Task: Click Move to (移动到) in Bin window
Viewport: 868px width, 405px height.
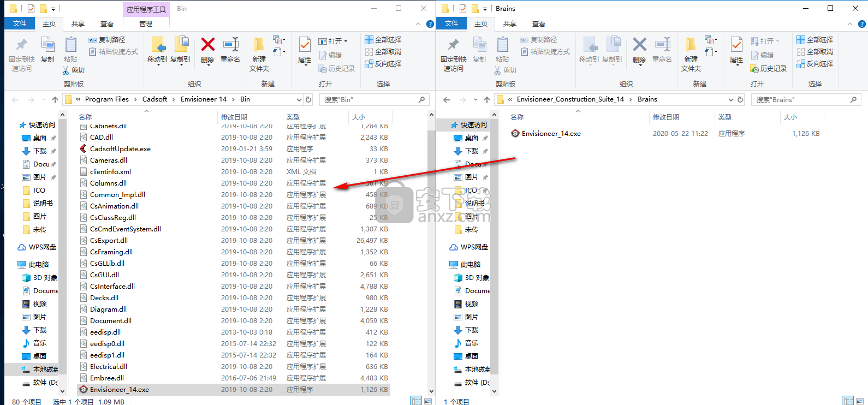Action: (157, 51)
